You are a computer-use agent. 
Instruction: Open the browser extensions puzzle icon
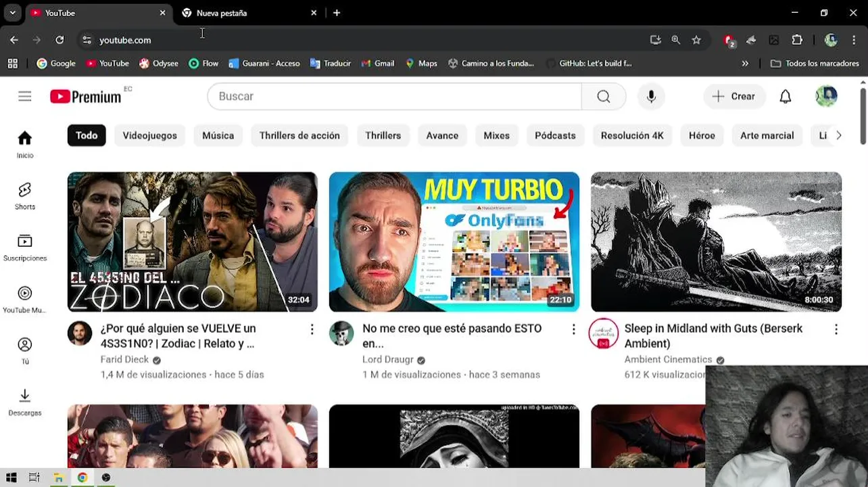point(797,40)
